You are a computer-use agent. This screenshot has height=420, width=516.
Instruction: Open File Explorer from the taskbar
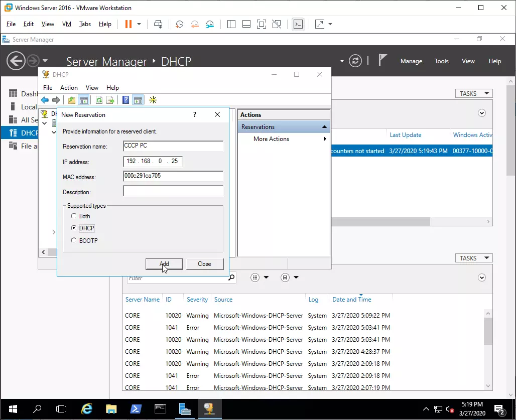[x=111, y=409]
